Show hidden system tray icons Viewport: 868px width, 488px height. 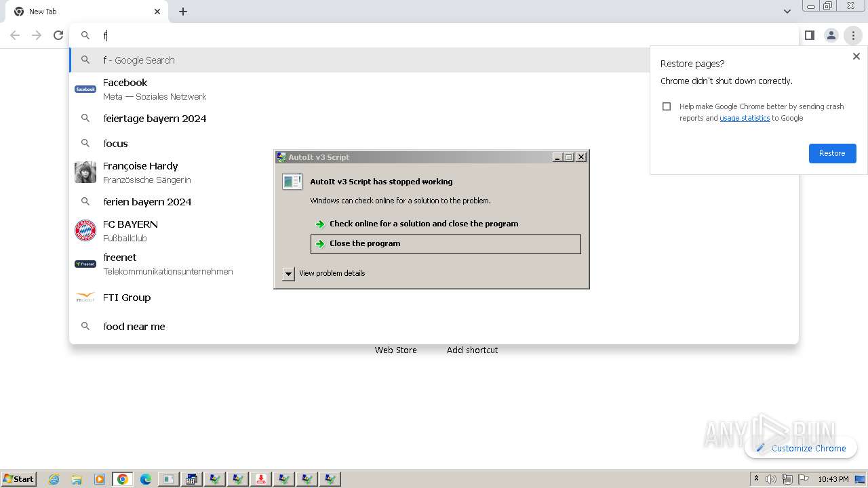coord(756,479)
